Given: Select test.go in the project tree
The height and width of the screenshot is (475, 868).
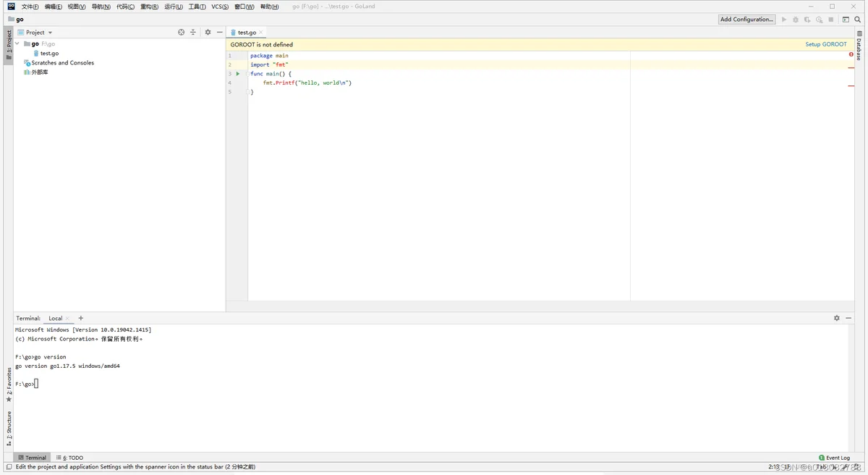Looking at the screenshot, I should (46, 54).
